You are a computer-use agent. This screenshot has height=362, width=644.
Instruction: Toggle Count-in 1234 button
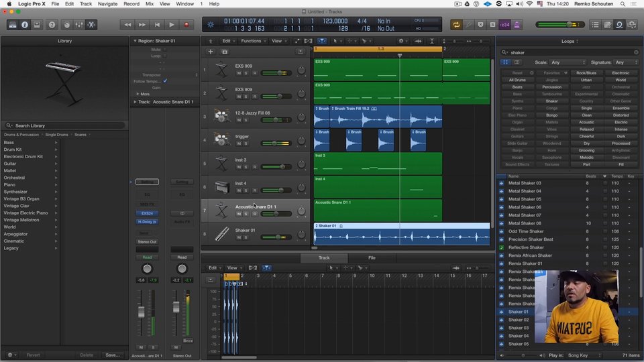[504, 25]
